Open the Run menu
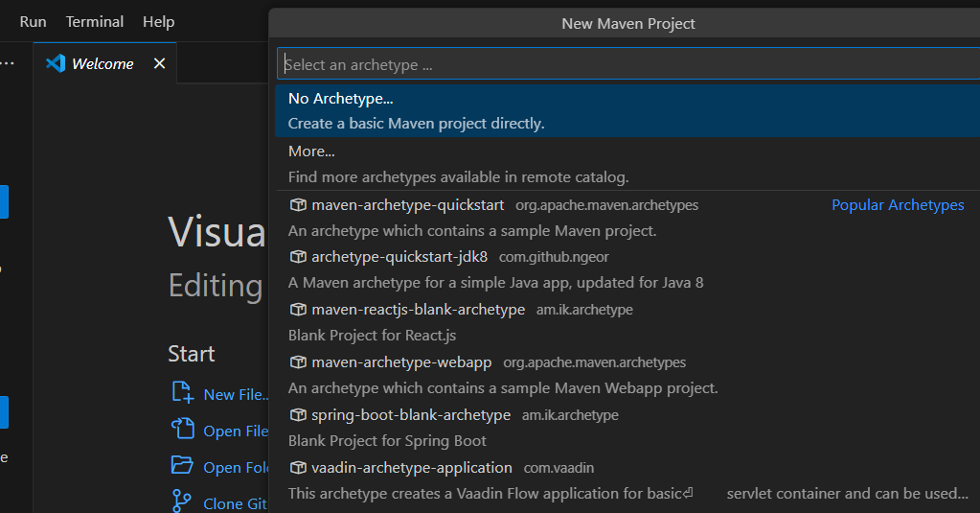 click(x=33, y=21)
